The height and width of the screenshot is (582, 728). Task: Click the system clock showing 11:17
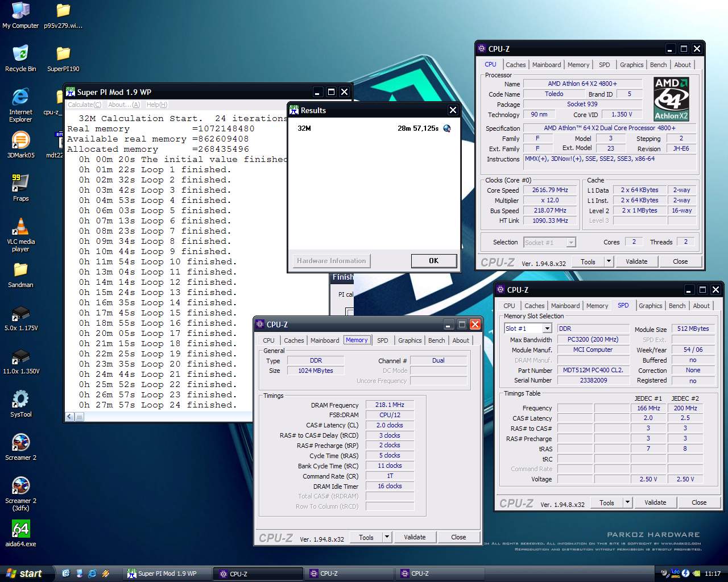click(x=712, y=573)
